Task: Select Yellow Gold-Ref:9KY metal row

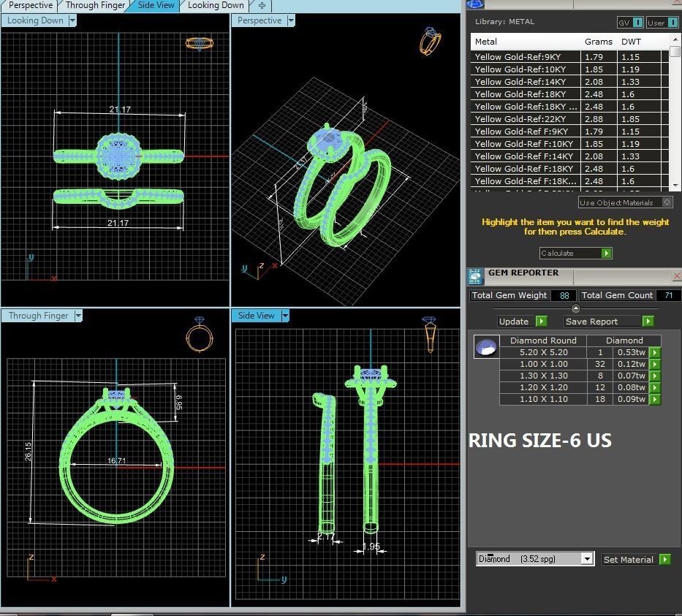Action: 569,57
